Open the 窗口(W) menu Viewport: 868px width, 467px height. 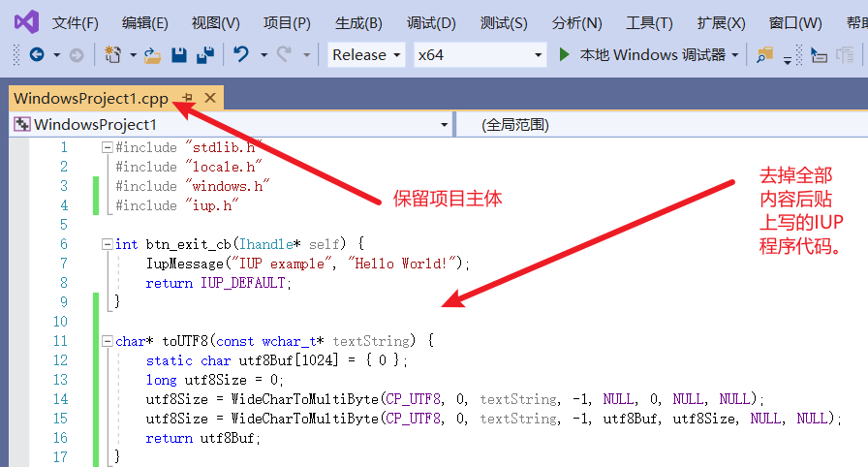(795, 23)
